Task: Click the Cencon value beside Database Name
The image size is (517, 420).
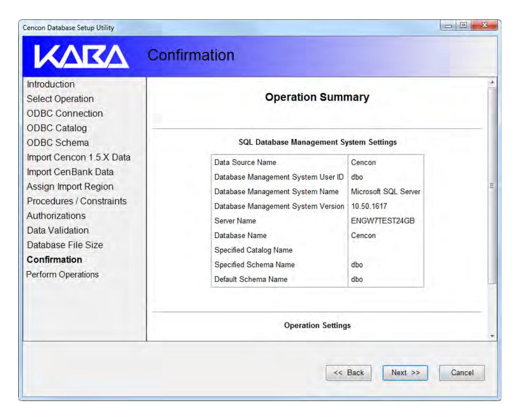Action: point(363,236)
